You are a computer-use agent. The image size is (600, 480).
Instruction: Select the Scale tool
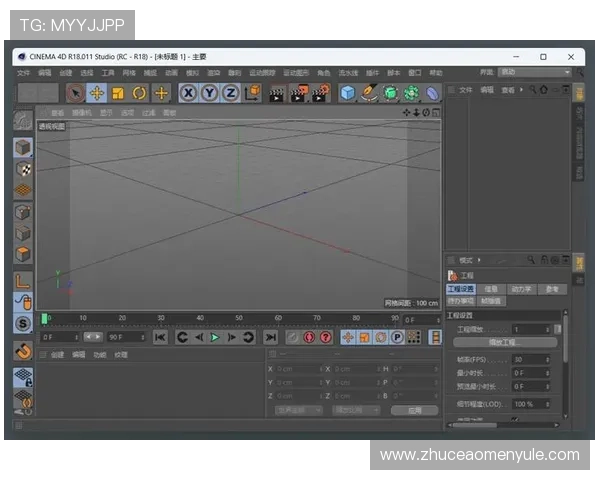117,93
